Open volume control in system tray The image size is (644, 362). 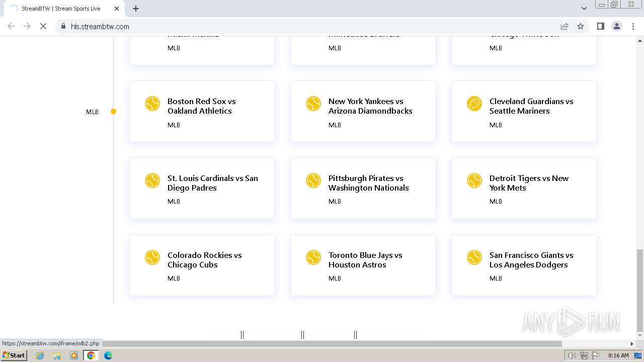[x=572, y=355]
